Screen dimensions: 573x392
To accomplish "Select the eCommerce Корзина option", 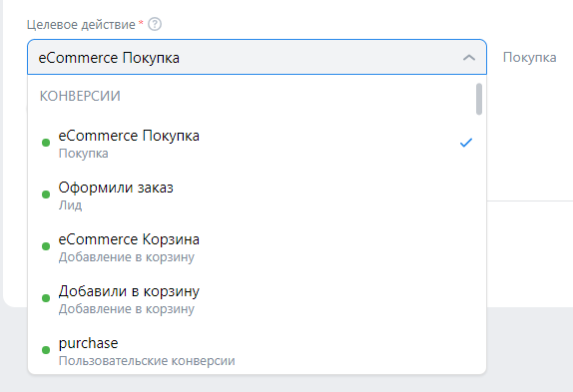I will 257,247.
